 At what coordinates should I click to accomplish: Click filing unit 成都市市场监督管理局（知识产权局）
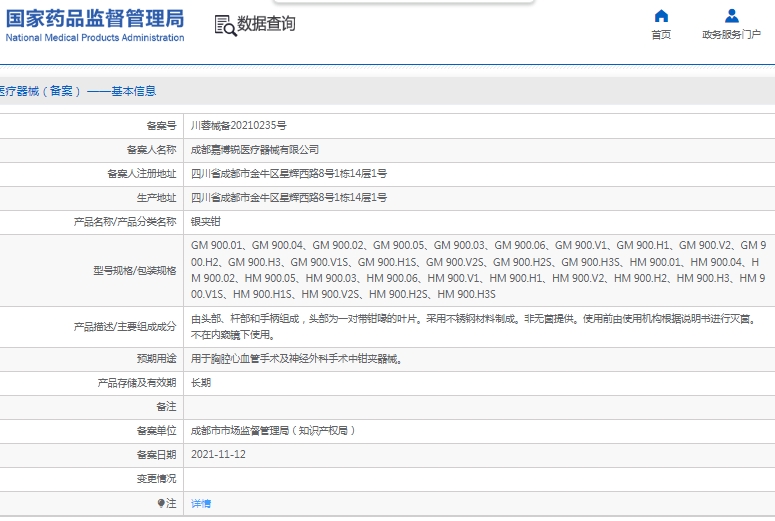(x=273, y=431)
